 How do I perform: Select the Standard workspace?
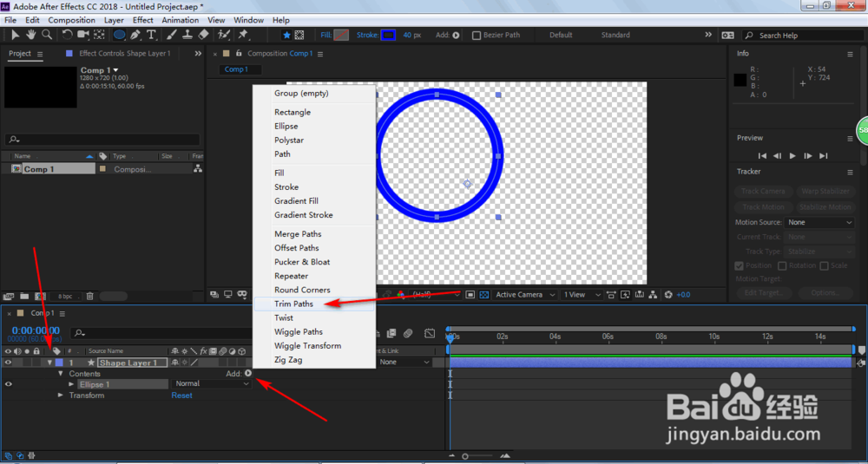(615, 35)
